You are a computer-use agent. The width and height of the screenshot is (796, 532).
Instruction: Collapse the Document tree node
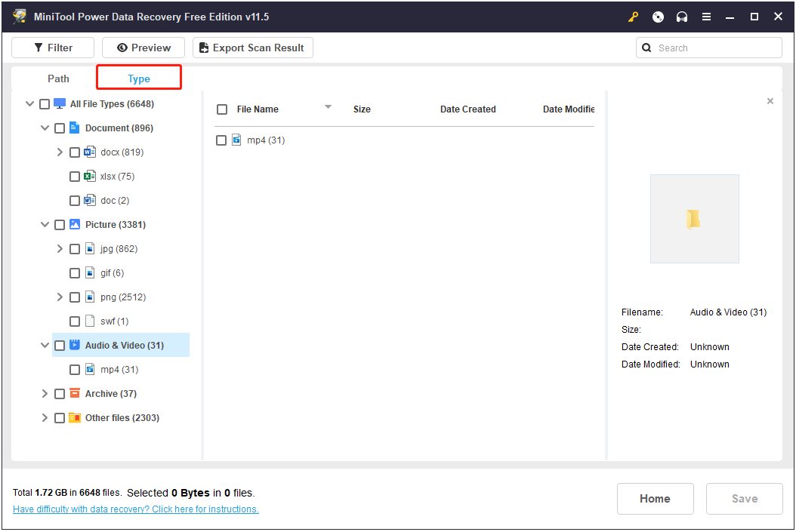coord(45,128)
